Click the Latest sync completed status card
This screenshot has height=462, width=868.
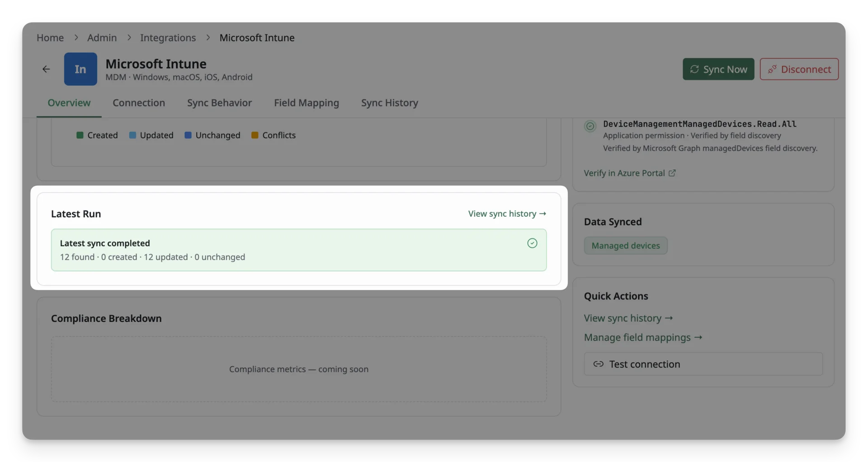click(299, 250)
